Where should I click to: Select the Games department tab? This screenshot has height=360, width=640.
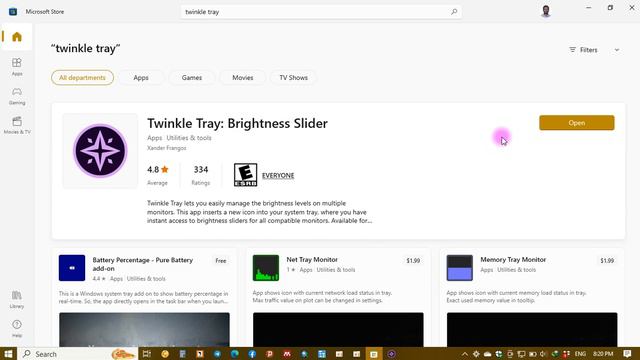pyautogui.click(x=192, y=78)
